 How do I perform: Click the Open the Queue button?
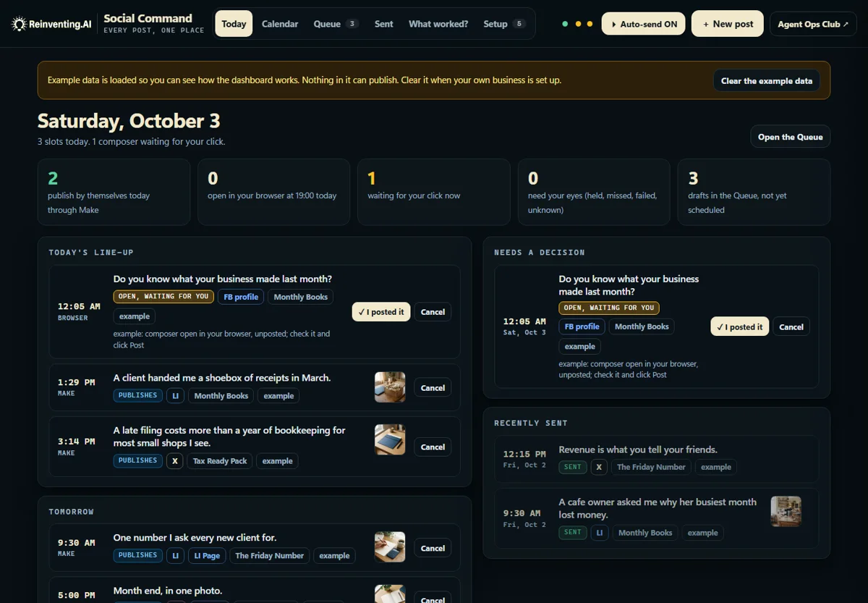[x=790, y=137]
